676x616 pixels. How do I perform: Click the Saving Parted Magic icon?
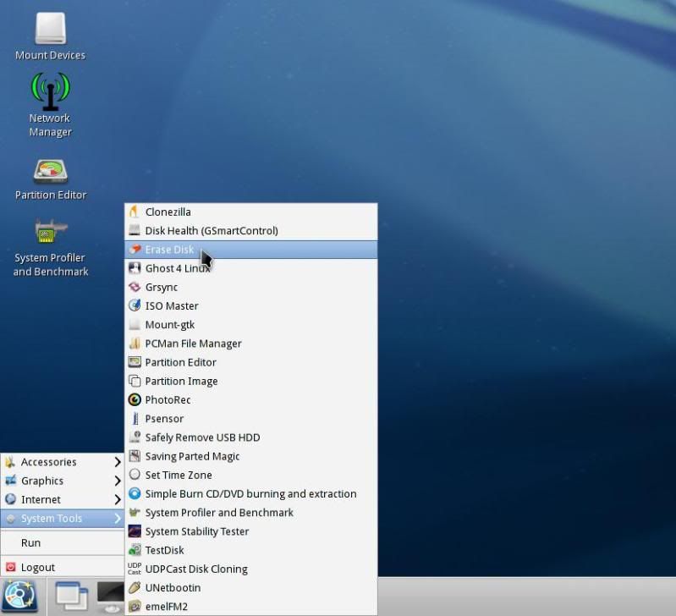(x=135, y=456)
